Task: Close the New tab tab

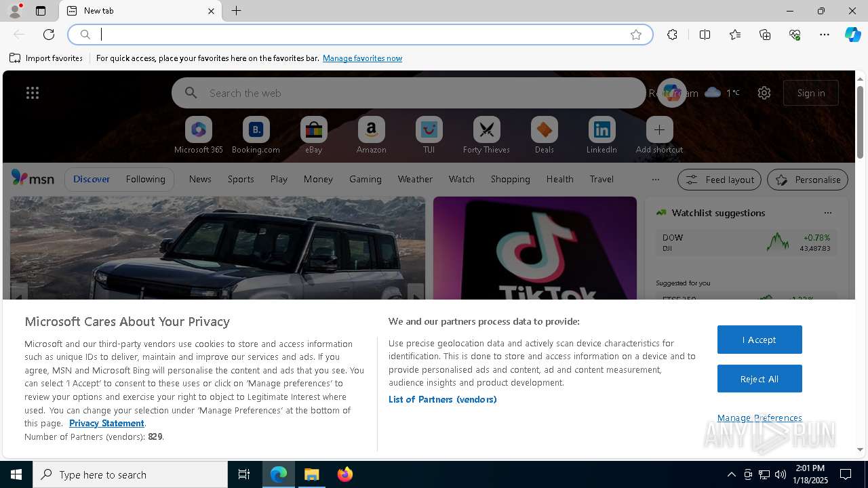Action: pyautogui.click(x=211, y=11)
